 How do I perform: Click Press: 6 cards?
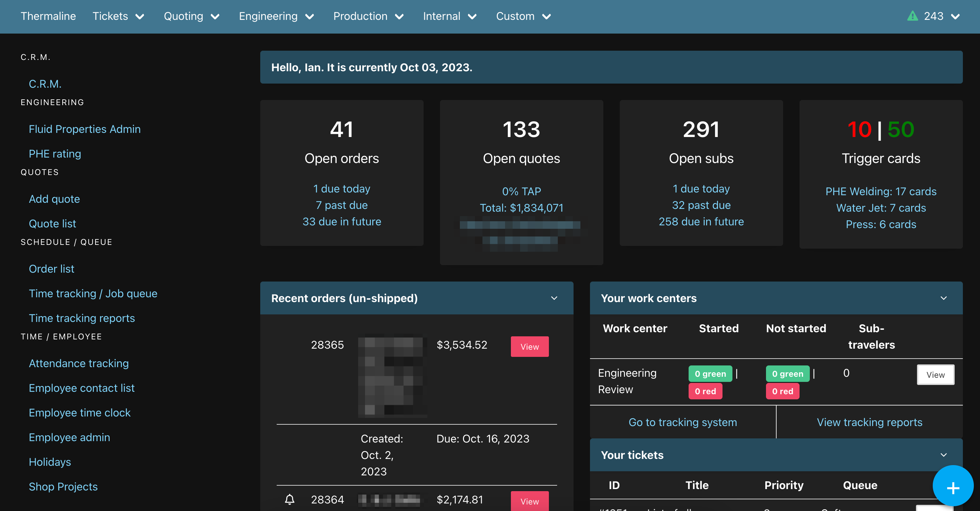(x=881, y=224)
